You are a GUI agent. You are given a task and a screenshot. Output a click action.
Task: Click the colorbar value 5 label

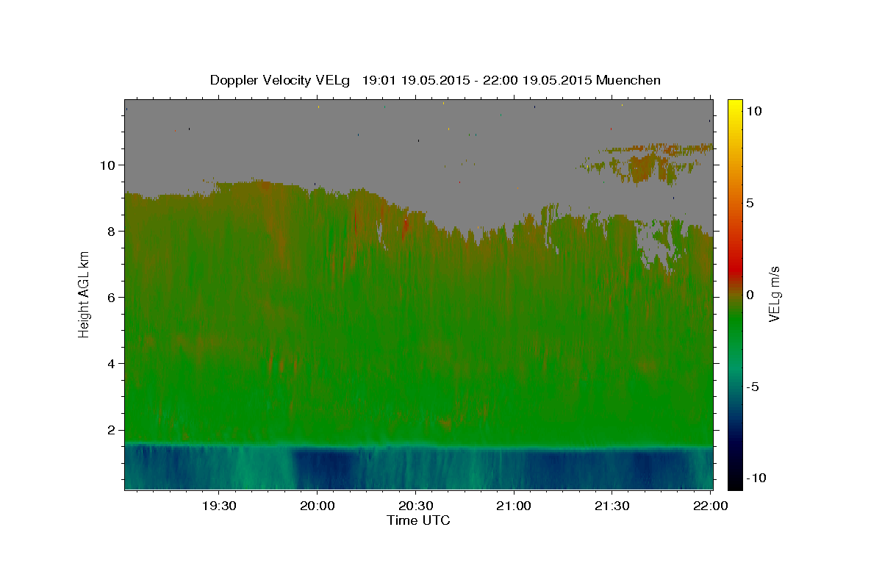pos(750,202)
